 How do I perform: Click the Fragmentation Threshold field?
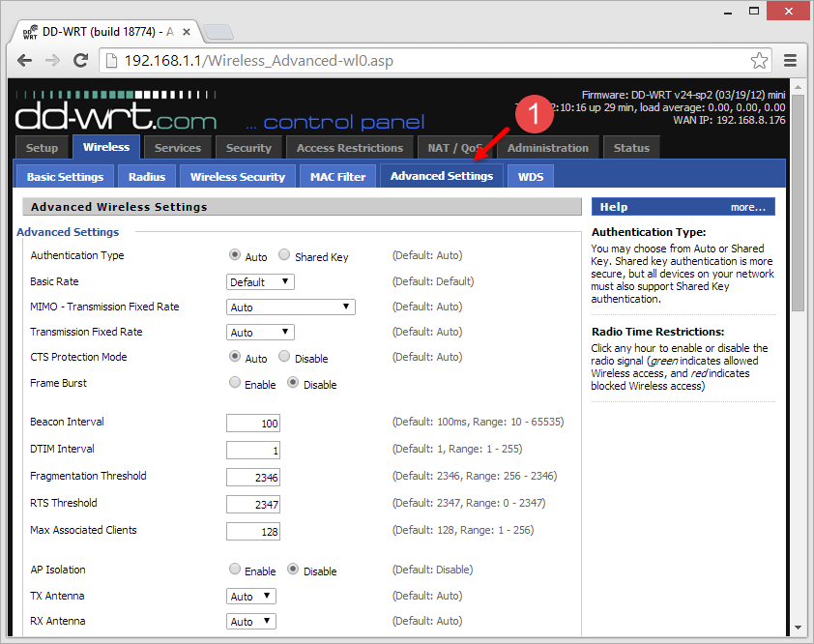pos(253,477)
